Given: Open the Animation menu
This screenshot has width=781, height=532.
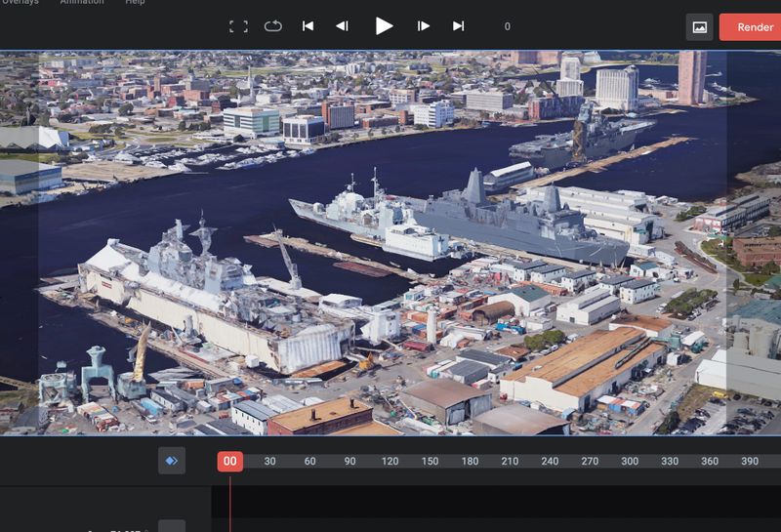Looking at the screenshot, I should pos(82,3).
